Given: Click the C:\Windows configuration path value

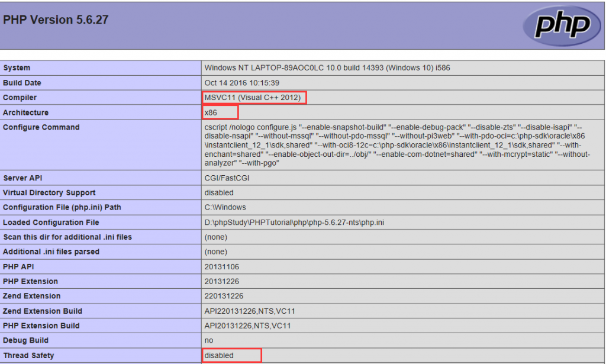Looking at the screenshot, I should (225, 208).
